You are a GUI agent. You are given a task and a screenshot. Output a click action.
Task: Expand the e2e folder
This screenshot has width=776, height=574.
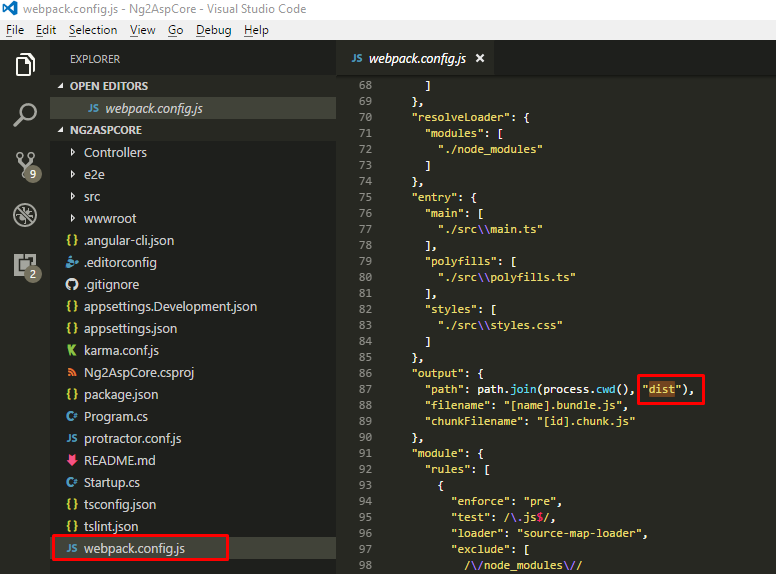click(x=73, y=174)
